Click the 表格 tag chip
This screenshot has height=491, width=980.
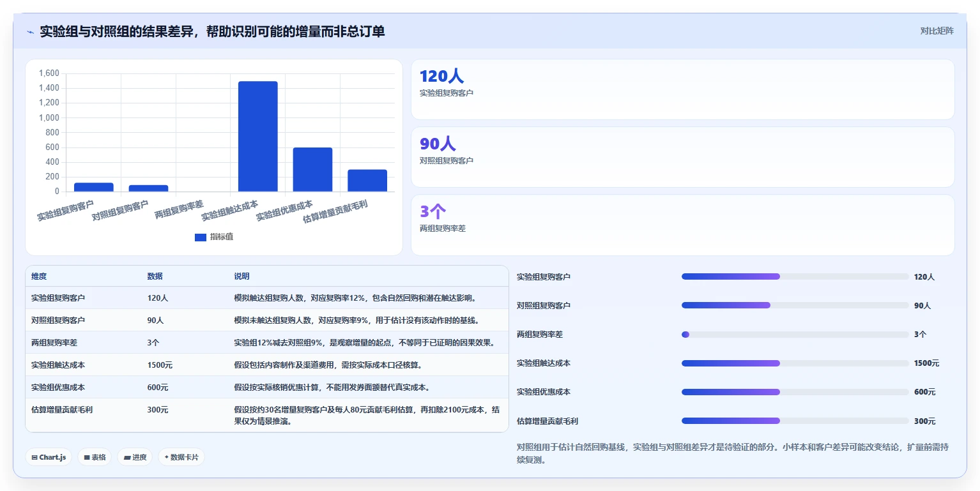[x=95, y=457]
